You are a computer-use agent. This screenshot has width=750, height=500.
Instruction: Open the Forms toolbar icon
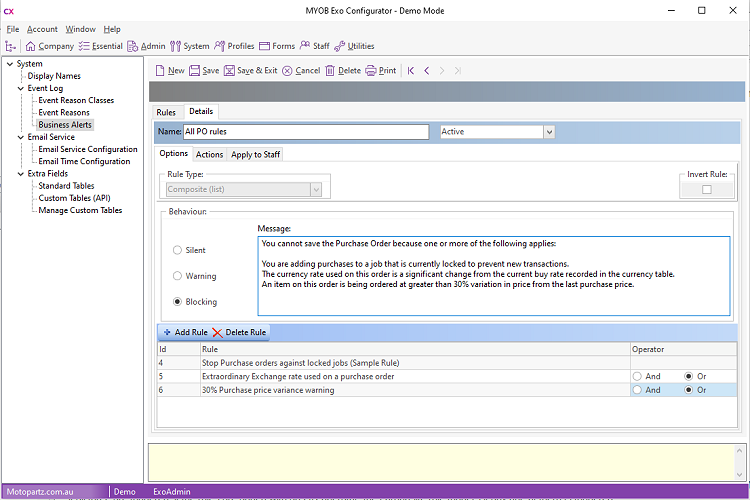(x=265, y=46)
